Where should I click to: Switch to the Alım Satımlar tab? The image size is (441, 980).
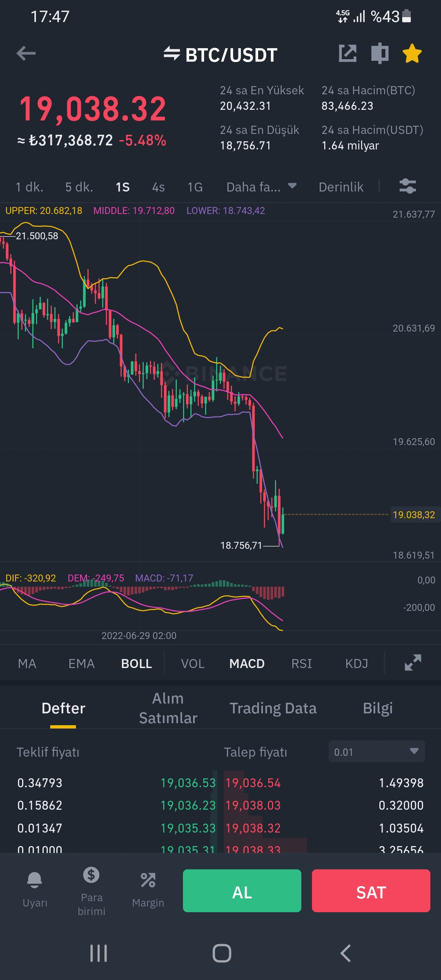(168, 708)
